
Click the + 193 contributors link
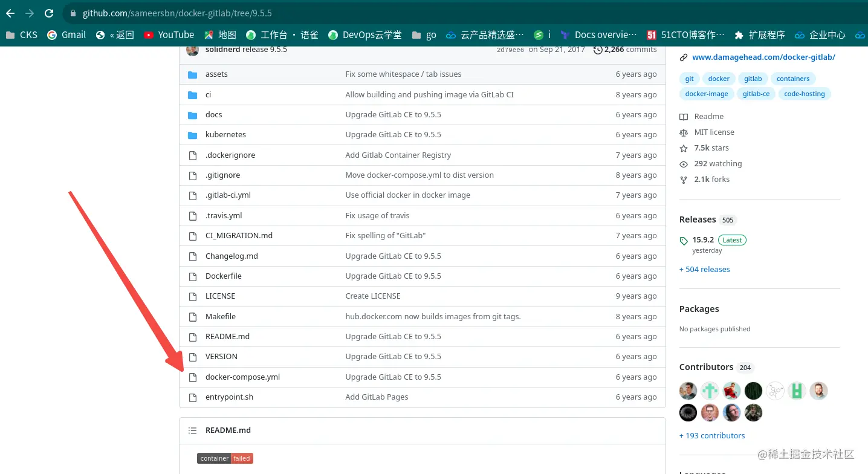(712, 436)
